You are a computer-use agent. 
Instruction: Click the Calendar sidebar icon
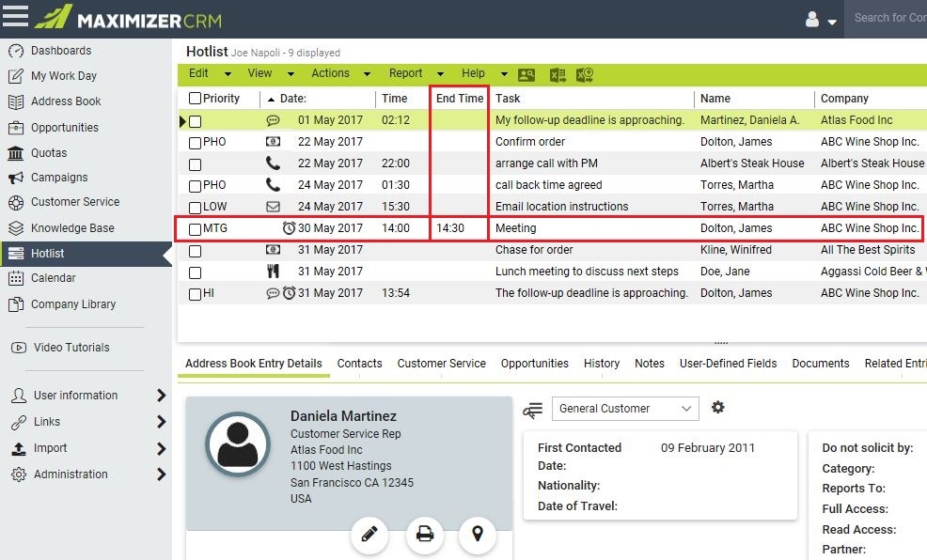(x=16, y=278)
